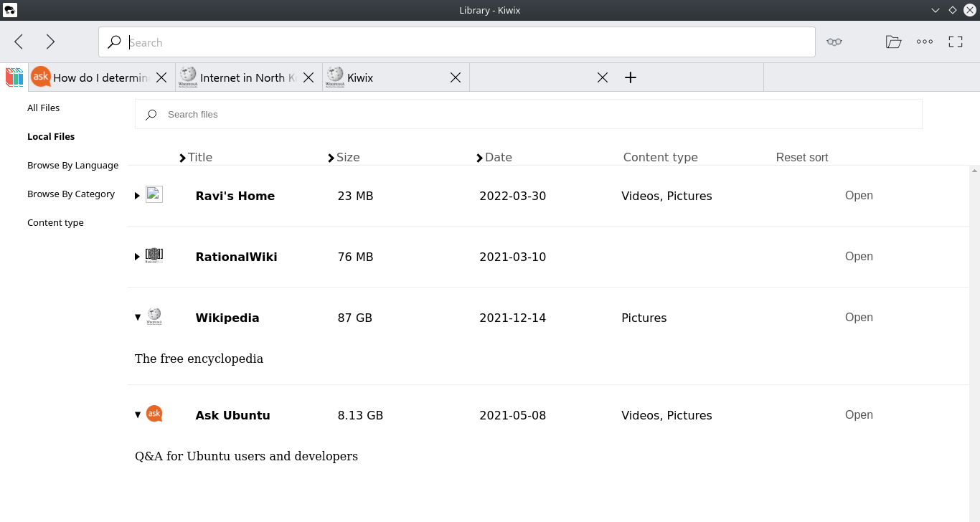This screenshot has height=522, width=980.
Task: Open local file folder icon
Action: [893, 42]
